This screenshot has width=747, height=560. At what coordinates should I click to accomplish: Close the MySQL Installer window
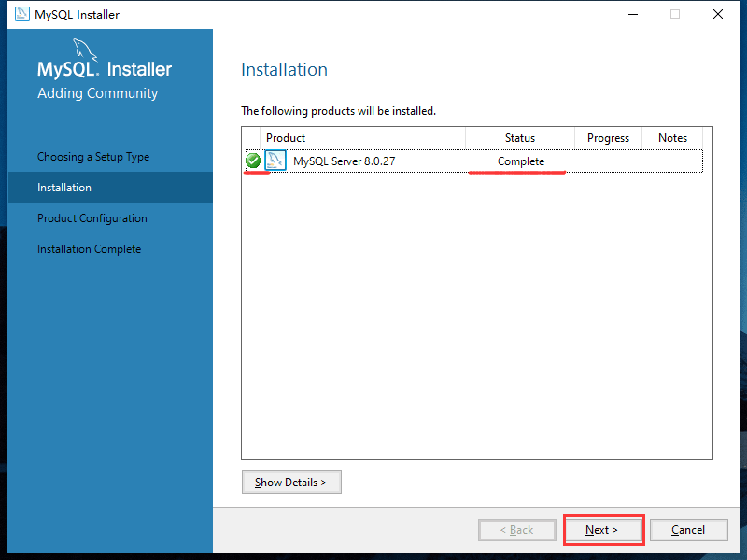pos(718,14)
